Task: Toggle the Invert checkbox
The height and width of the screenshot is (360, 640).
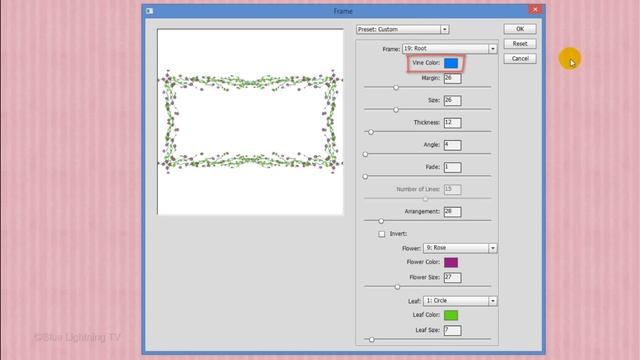Action: (x=382, y=234)
